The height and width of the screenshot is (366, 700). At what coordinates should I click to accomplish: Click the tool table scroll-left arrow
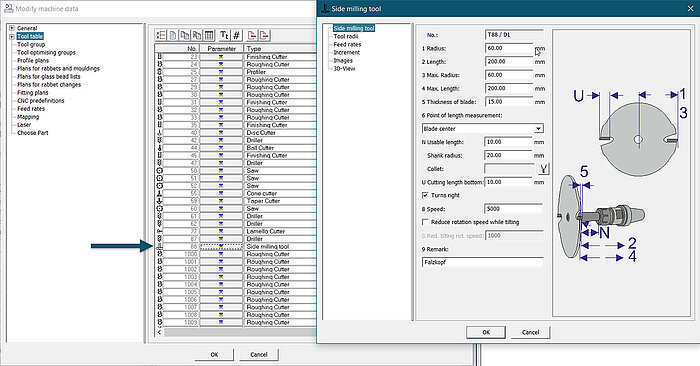(160, 332)
